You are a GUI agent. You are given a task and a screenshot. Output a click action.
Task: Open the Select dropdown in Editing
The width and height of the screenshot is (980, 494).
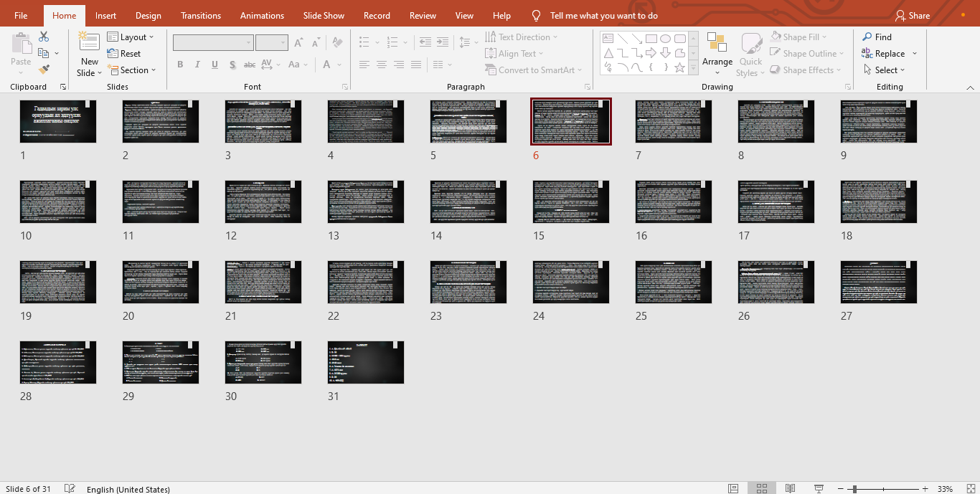coord(885,70)
